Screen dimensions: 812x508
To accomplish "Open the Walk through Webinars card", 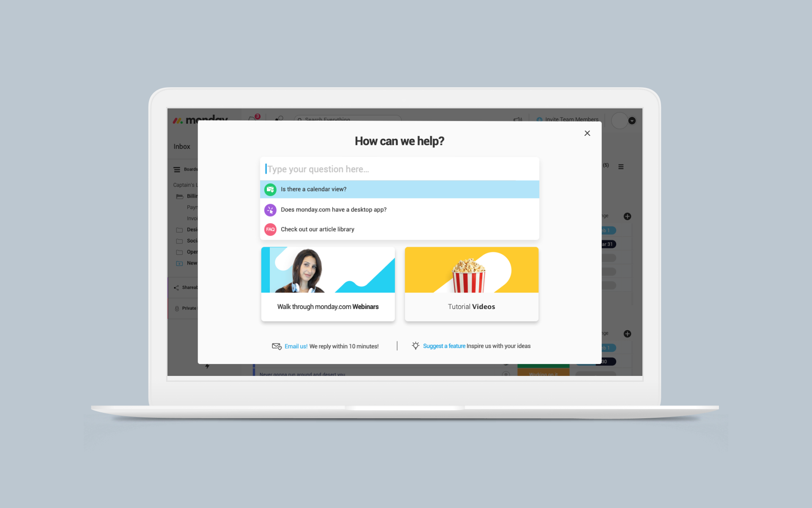I will pyautogui.click(x=327, y=283).
